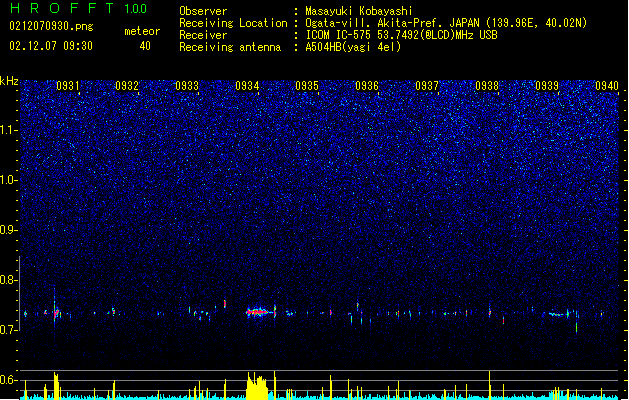629x400 pixels.
Task: Click the 0937 time marker
Action: click(x=427, y=86)
